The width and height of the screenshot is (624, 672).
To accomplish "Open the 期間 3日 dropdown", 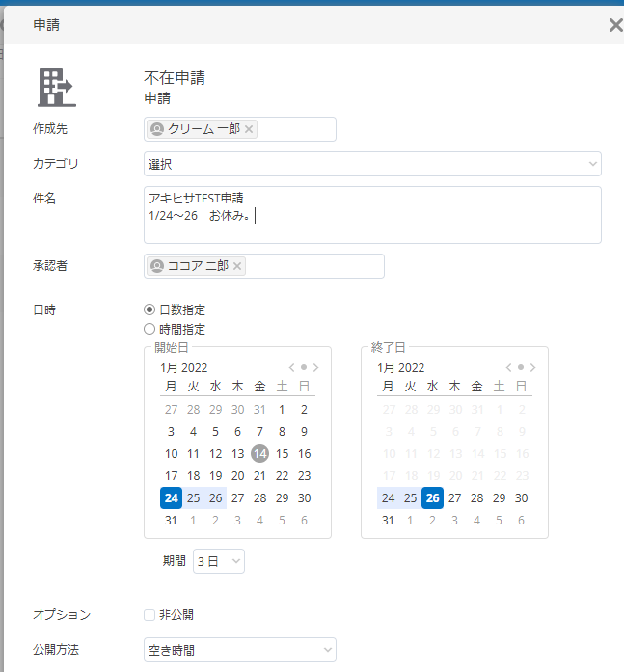I will [219, 561].
